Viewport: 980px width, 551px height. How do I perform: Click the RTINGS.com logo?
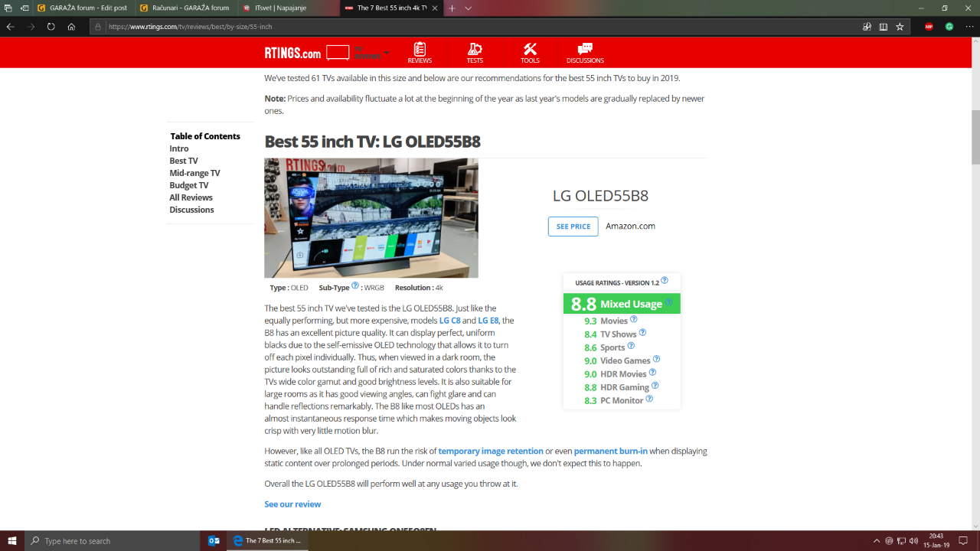292,54
